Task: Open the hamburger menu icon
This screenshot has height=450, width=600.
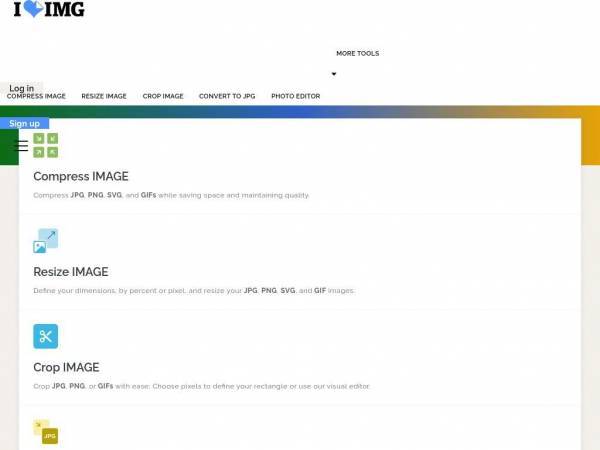Action: click(21, 145)
